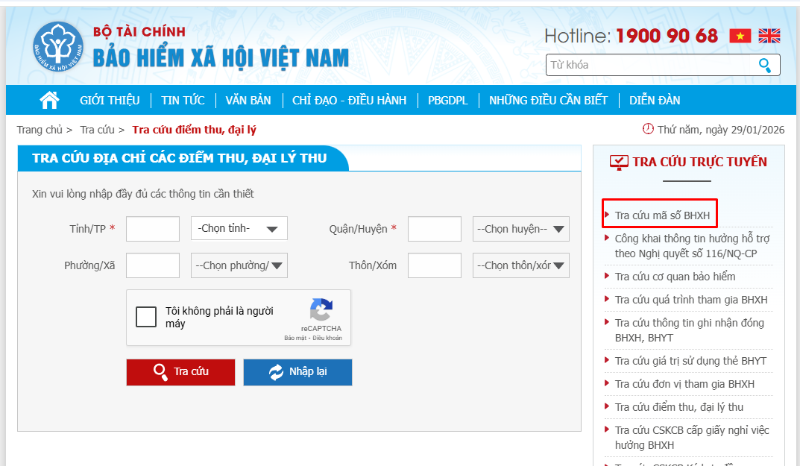800x466 pixels.
Task: Click the BHXH Việt Nam logo
Action: point(58,47)
